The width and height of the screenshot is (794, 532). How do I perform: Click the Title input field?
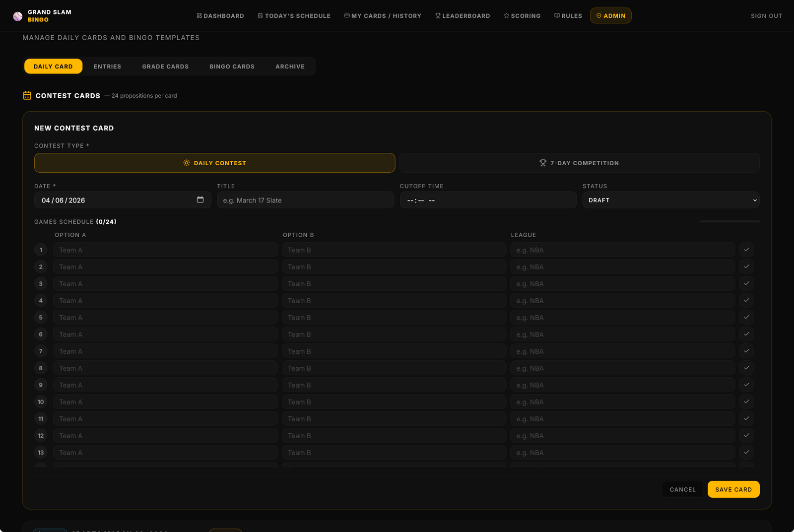[x=305, y=200]
